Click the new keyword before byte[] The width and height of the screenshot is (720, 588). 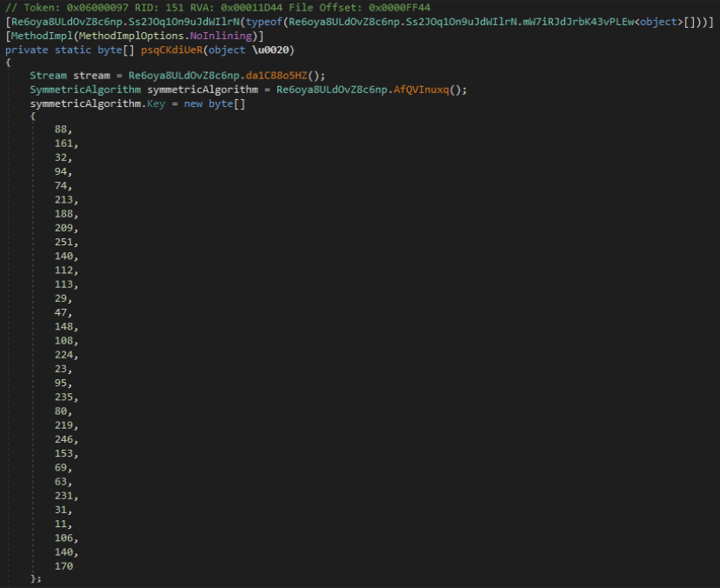click(193, 104)
